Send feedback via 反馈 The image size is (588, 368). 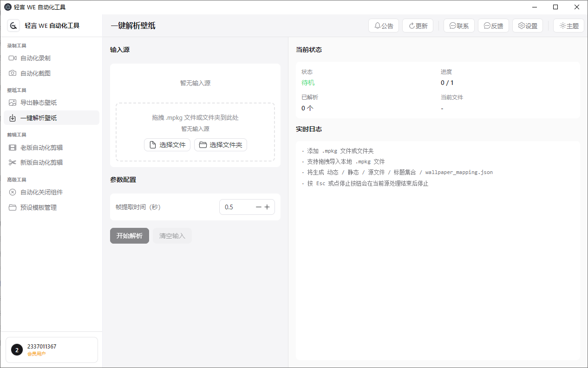click(x=493, y=26)
